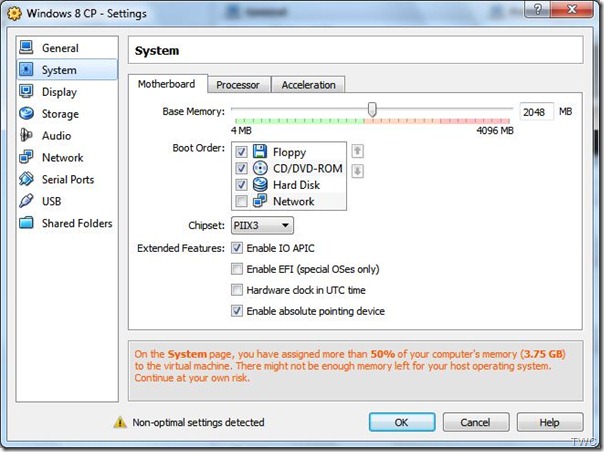Click the Base Memory slider handle

click(x=372, y=109)
